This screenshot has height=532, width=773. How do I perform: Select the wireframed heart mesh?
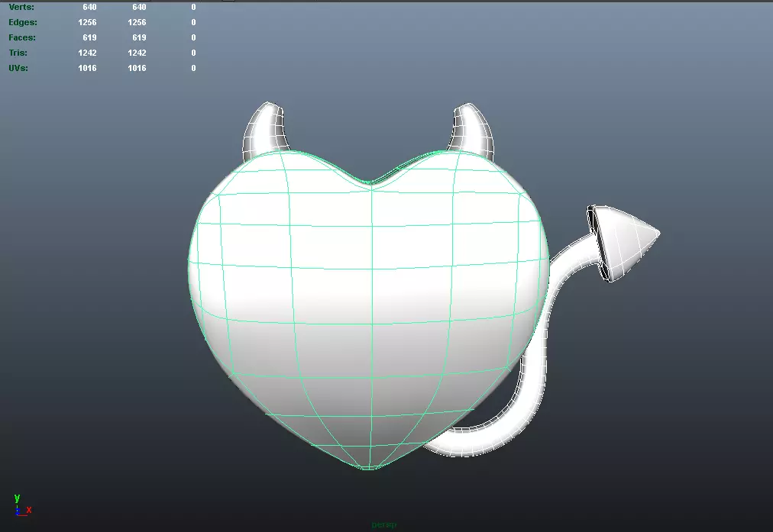[x=369, y=311]
